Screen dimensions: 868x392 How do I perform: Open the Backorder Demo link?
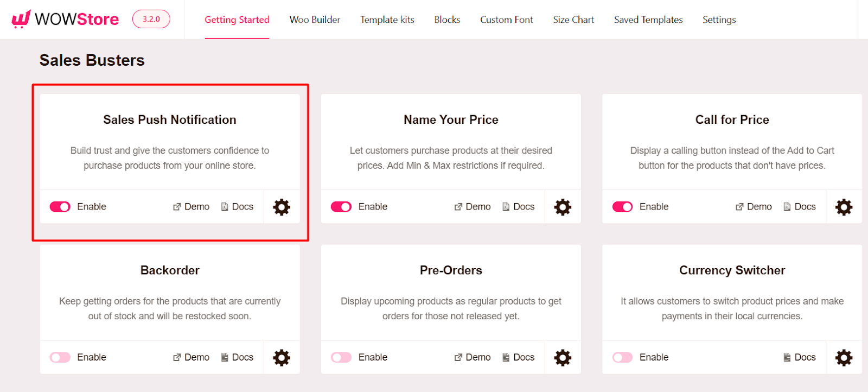point(190,357)
